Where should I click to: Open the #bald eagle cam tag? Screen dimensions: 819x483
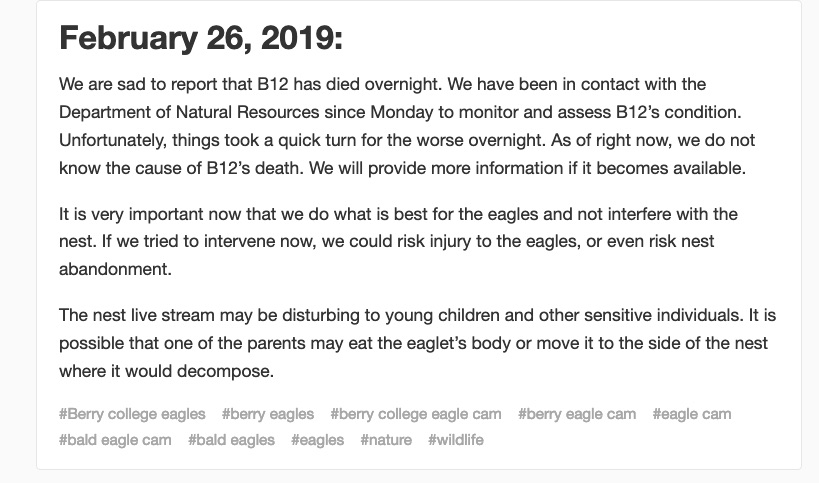pos(115,440)
